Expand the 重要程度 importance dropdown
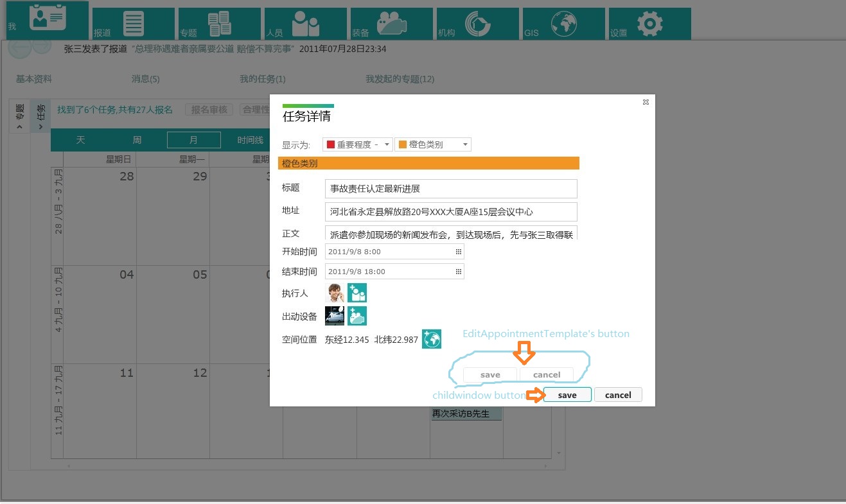 pyautogui.click(x=357, y=144)
